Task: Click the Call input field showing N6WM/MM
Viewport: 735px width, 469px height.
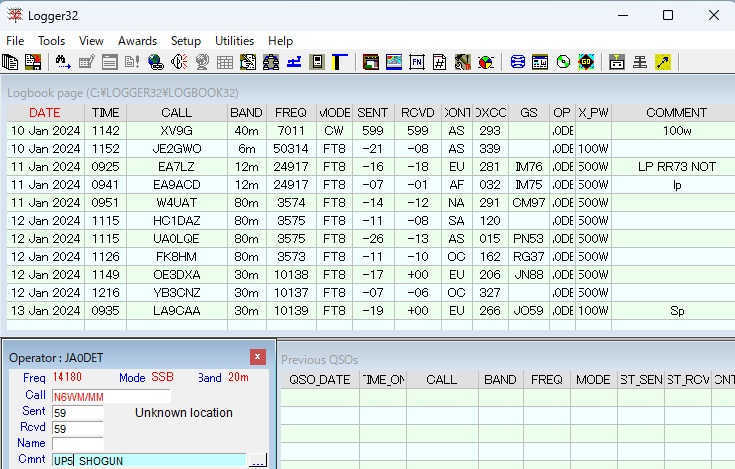Action: [x=111, y=397]
